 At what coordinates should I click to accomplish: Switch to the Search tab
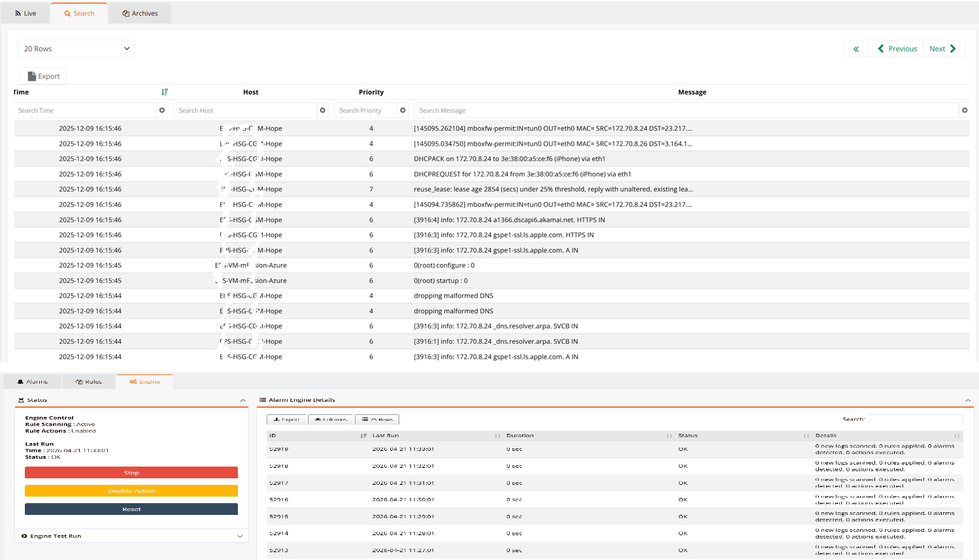tap(79, 13)
